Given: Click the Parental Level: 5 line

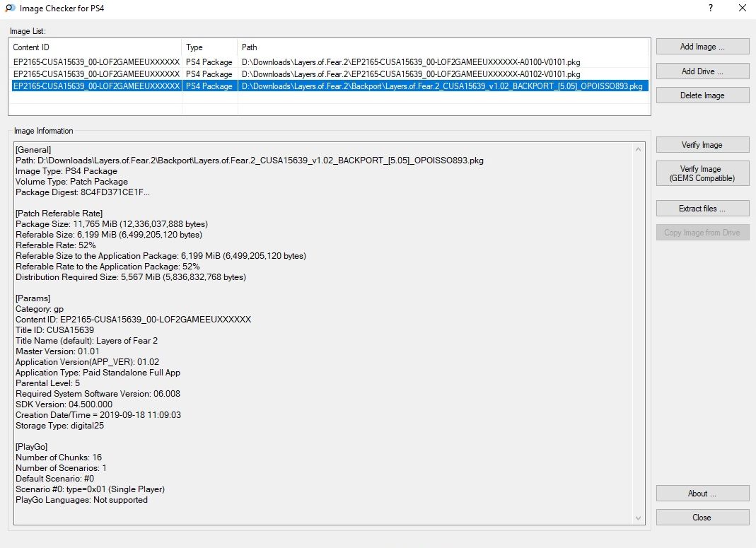Looking at the screenshot, I should click(x=47, y=383).
